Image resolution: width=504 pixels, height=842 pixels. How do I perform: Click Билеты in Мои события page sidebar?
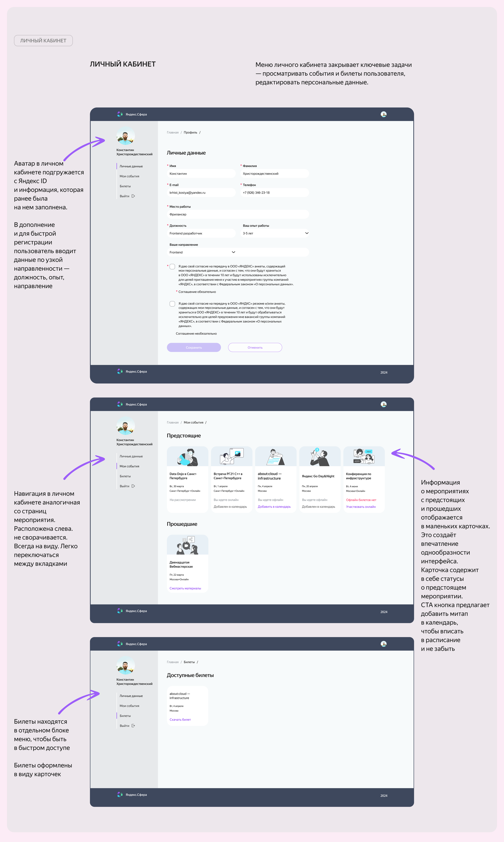125,476
